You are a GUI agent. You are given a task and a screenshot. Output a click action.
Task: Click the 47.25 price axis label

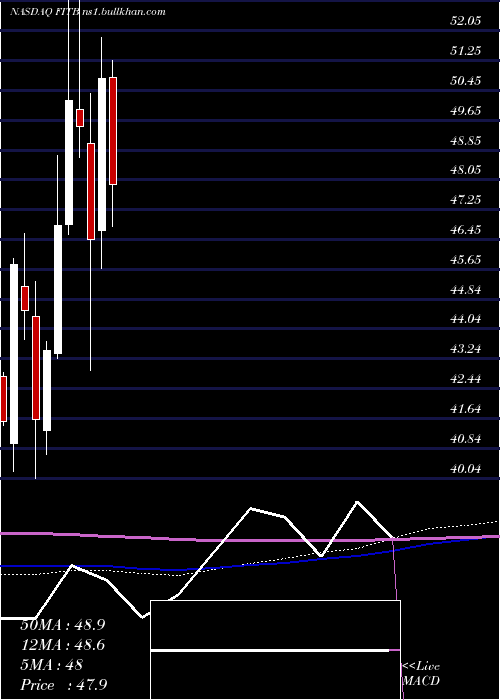(x=466, y=200)
